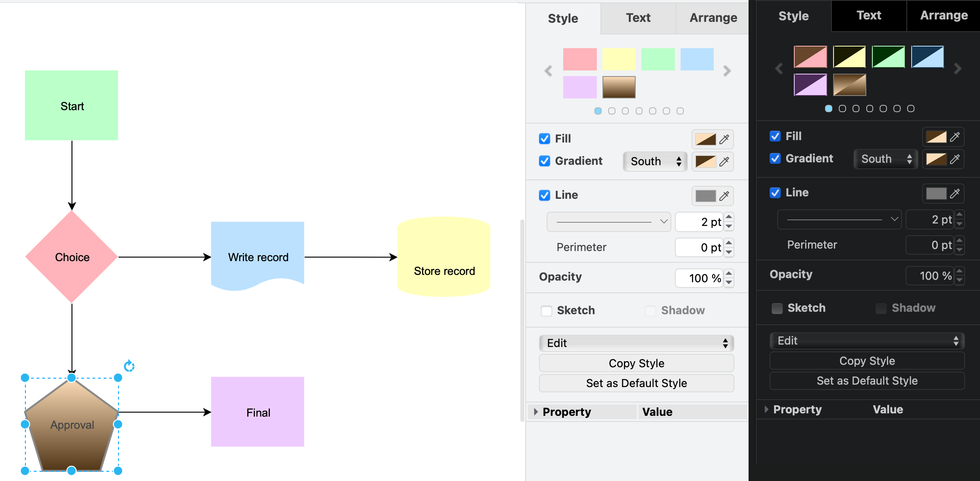Click the Line color eyedropper icon

(x=725, y=196)
